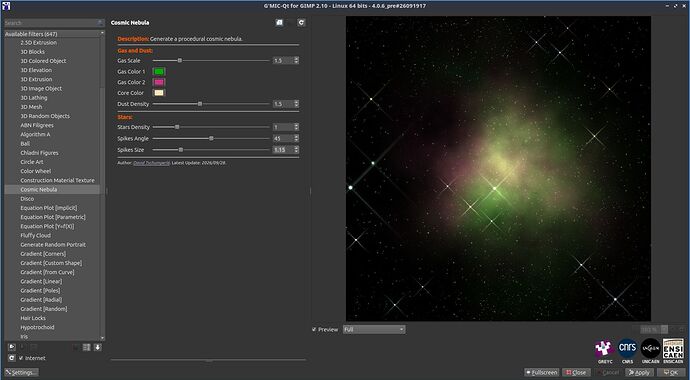Toggle the Preview checkbox

click(x=314, y=329)
